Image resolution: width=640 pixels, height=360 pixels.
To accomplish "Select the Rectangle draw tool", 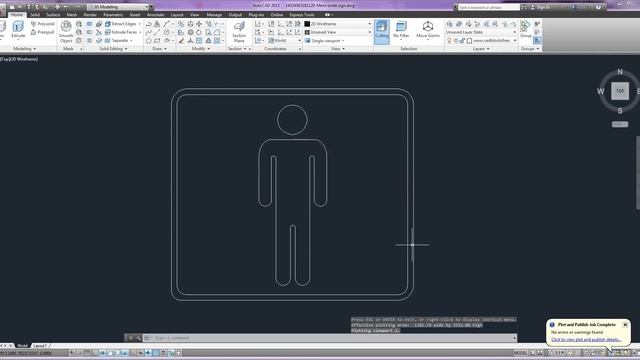I will 157,40.
